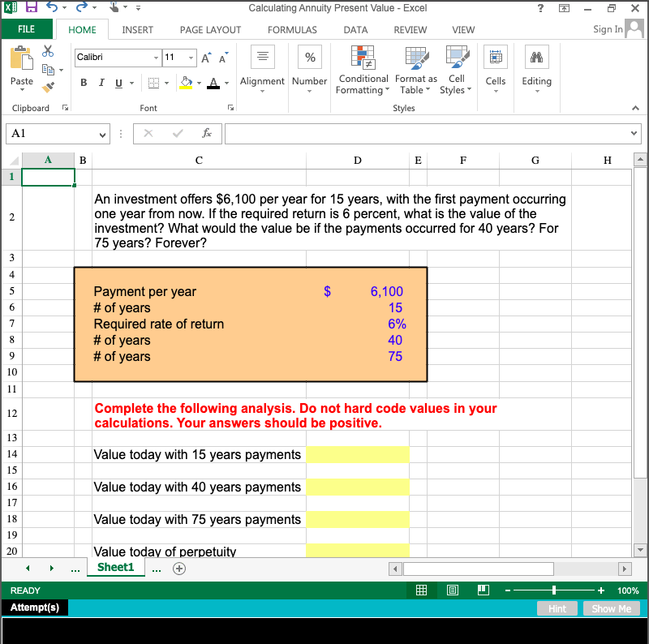
Task: Open the FILE menu
Action: click(27, 28)
